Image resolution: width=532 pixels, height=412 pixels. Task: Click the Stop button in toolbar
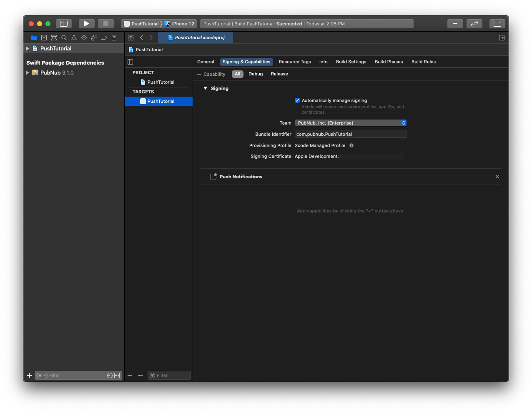(106, 24)
